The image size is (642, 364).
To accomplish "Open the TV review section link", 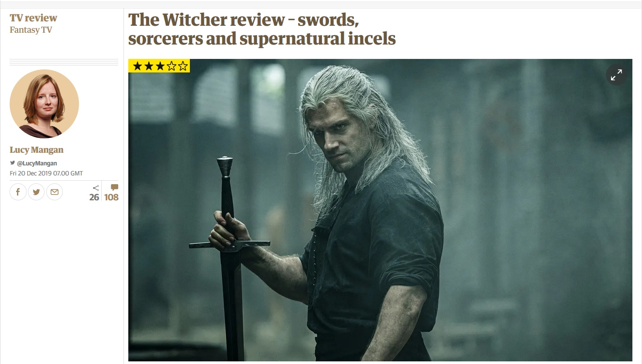I will [34, 18].
